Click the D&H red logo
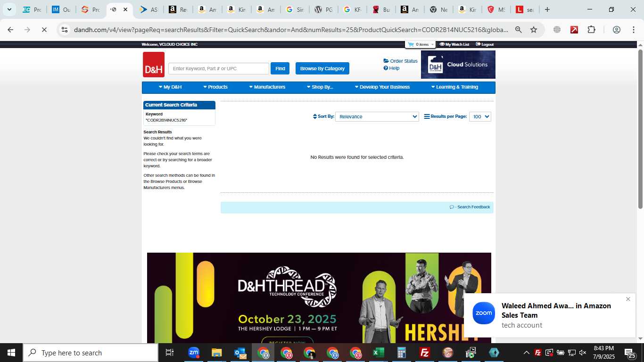644x362 pixels. pos(154,65)
